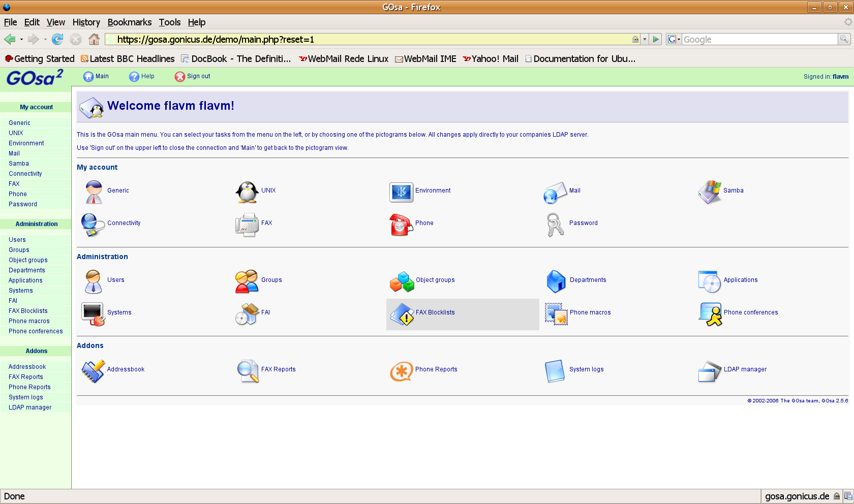Click the Go arrow next to the URL
The image size is (854, 504).
click(656, 39)
